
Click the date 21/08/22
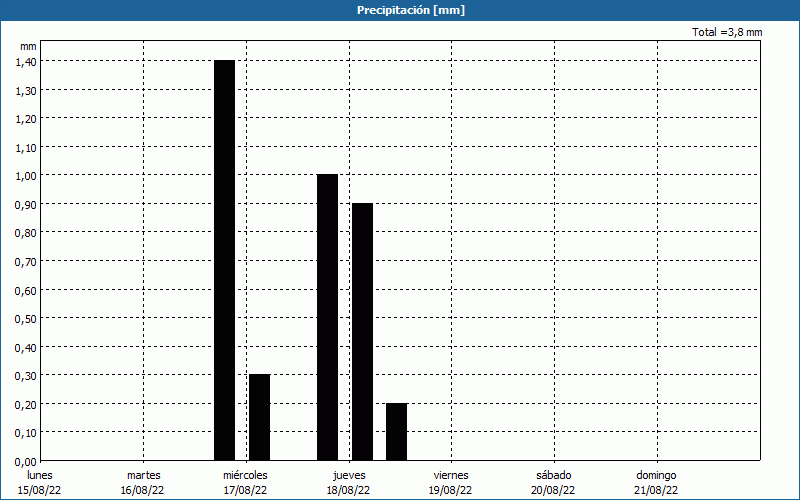click(656, 490)
